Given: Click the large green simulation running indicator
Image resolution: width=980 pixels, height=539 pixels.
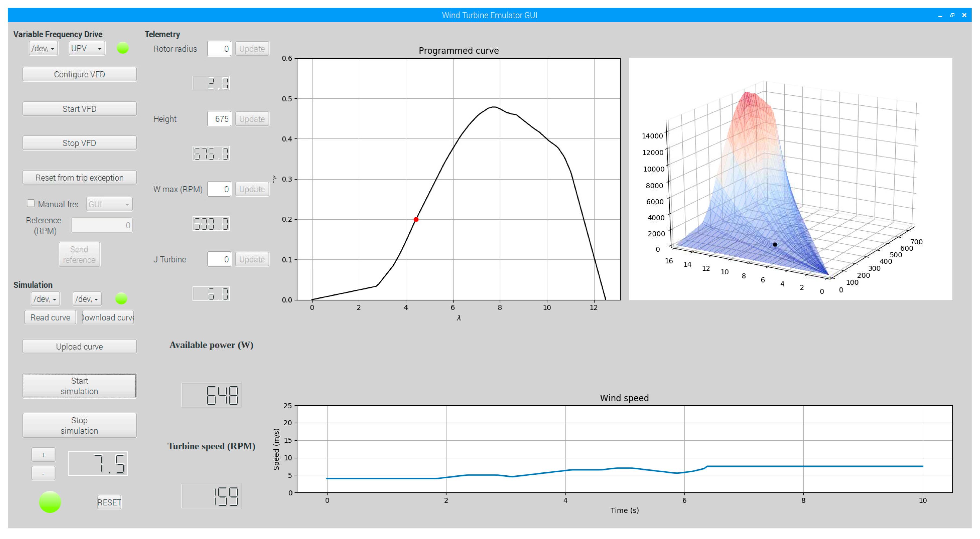Looking at the screenshot, I should (50, 502).
